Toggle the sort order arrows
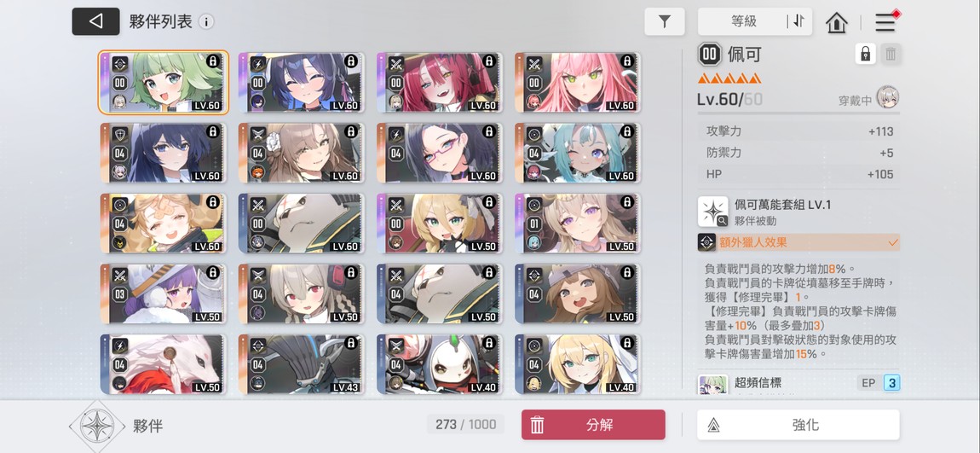Viewport: 980px width, 453px height. 798,21
